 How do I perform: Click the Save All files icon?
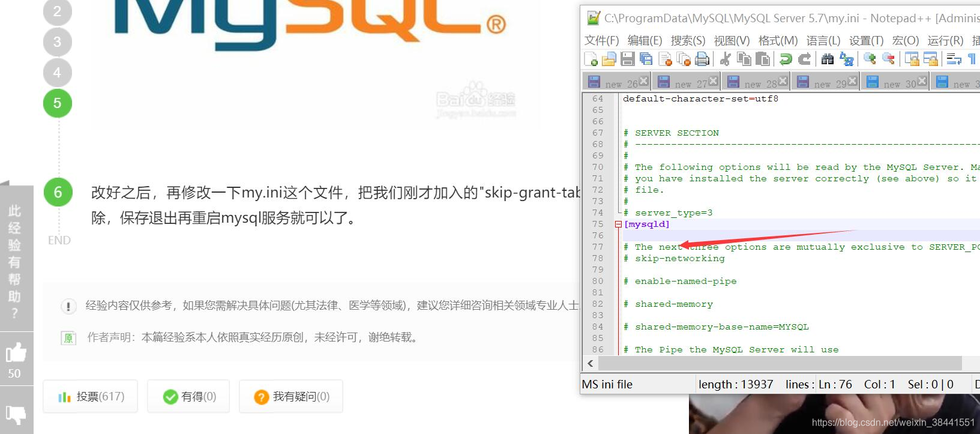click(646, 59)
